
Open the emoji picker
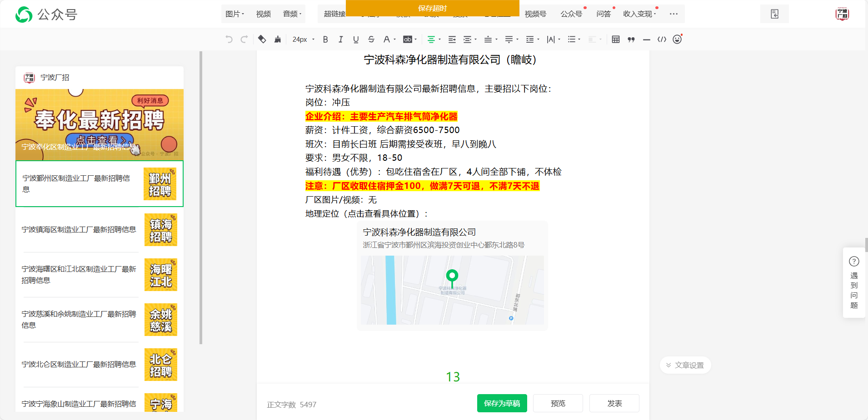click(677, 40)
